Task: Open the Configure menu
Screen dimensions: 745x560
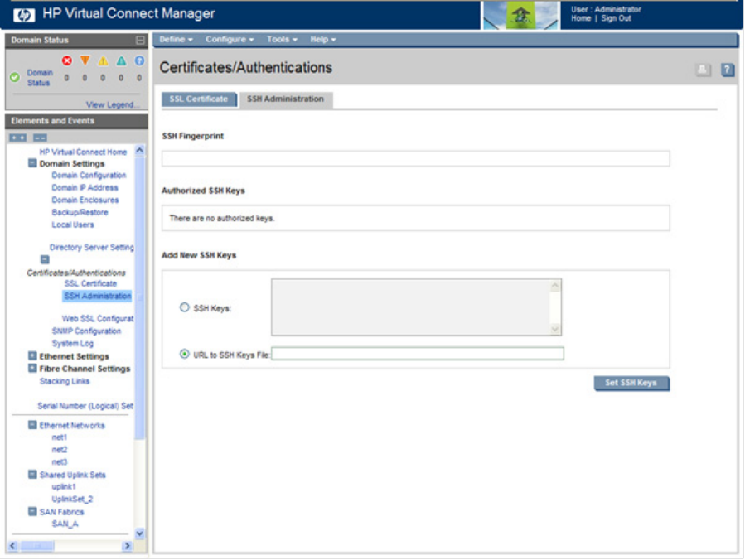Action: coord(230,40)
